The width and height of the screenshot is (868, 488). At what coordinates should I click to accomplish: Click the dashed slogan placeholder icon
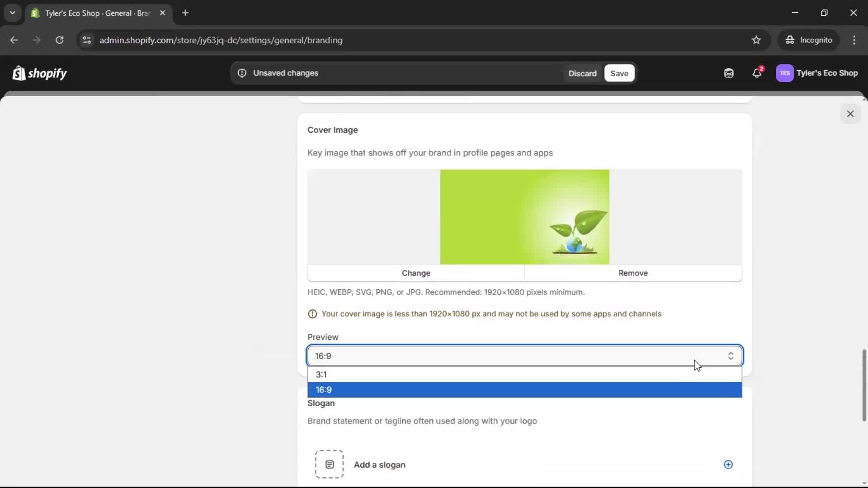pyautogui.click(x=329, y=464)
